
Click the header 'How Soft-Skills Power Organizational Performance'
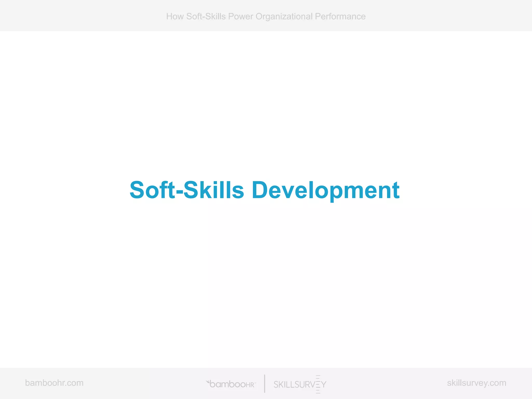[266, 16]
